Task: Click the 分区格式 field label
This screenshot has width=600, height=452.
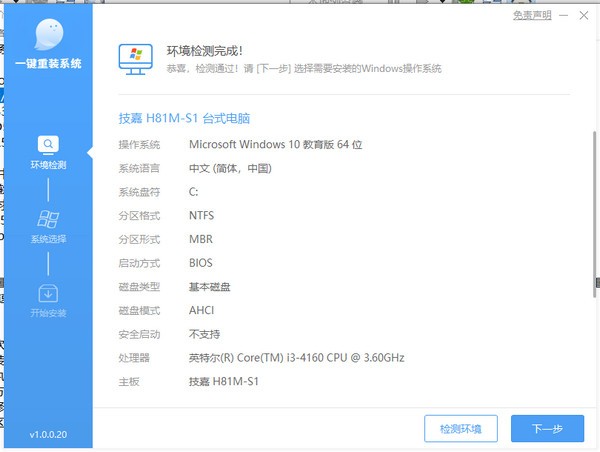Action: tap(139, 216)
